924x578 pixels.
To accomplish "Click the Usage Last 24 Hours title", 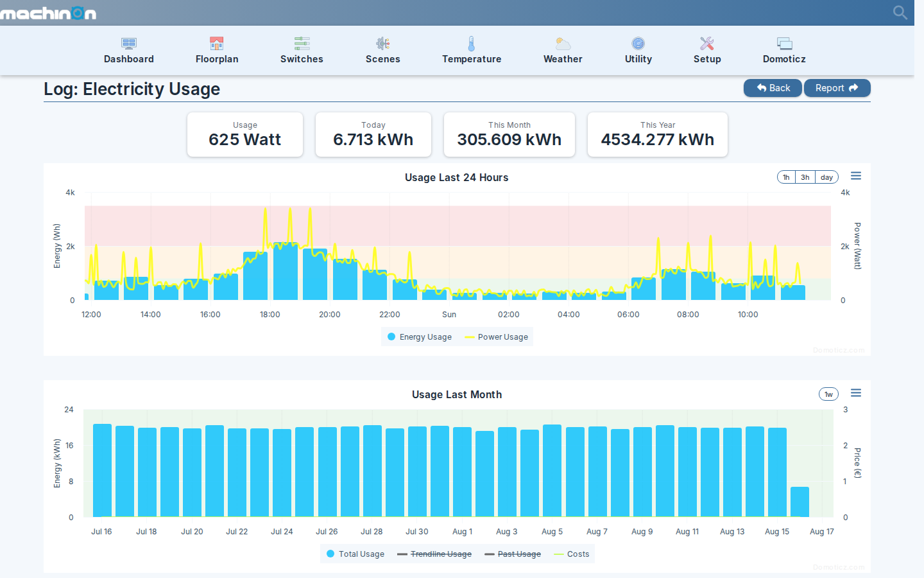I will click(x=457, y=177).
